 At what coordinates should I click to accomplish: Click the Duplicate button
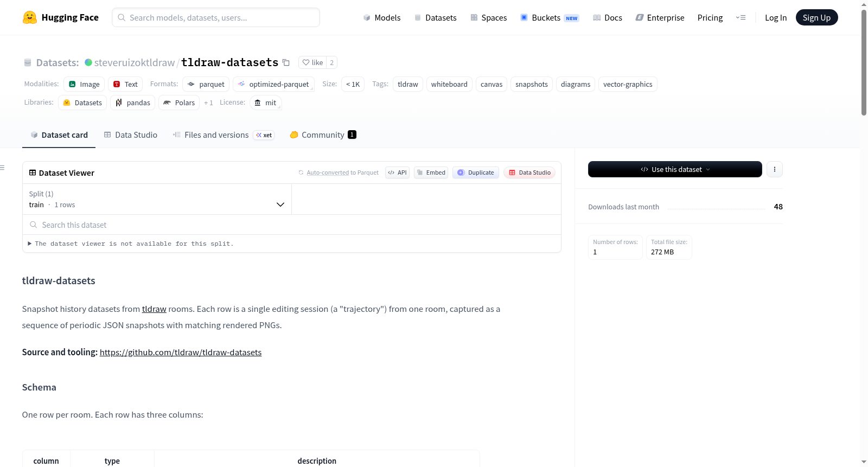476,172
